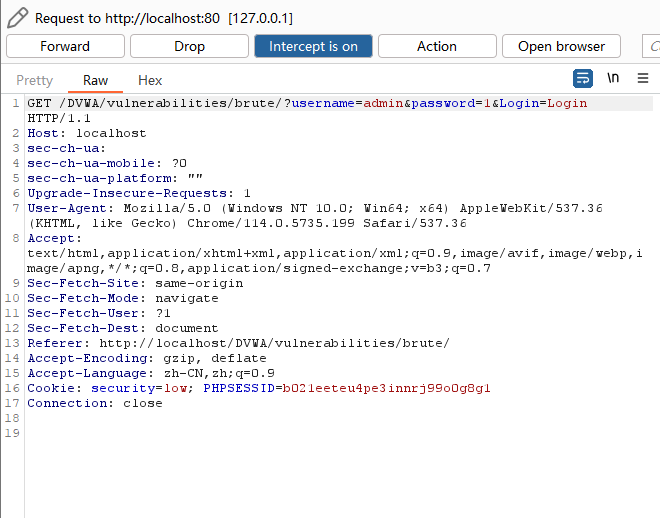This screenshot has height=518, width=660.
Task: Toggle the word wrap icon
Action: (583, 79)
